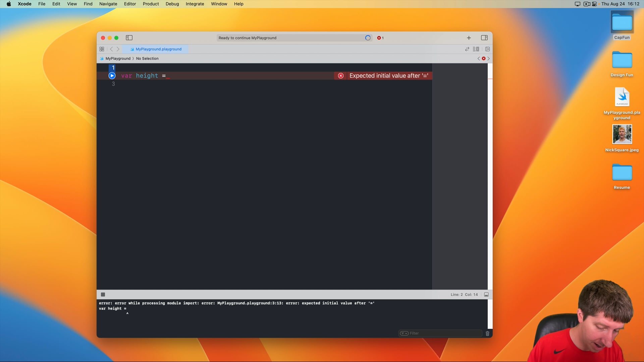
Task: Open the editor options lines icon
Action: [x=476, y=49]
